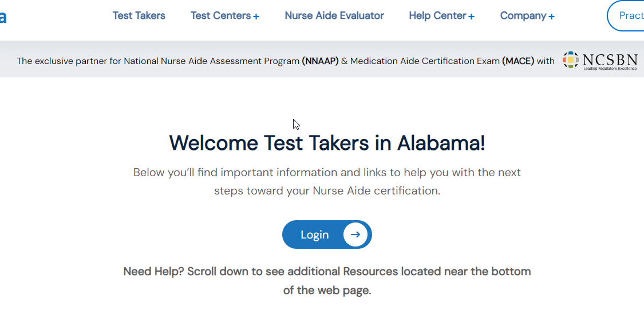Click the colorful NCSBN emblem icon

(571, 60)
